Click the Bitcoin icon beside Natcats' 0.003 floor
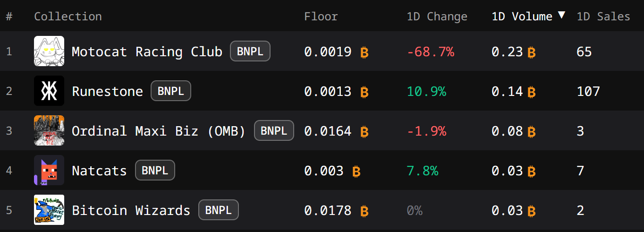 point(356,171)
